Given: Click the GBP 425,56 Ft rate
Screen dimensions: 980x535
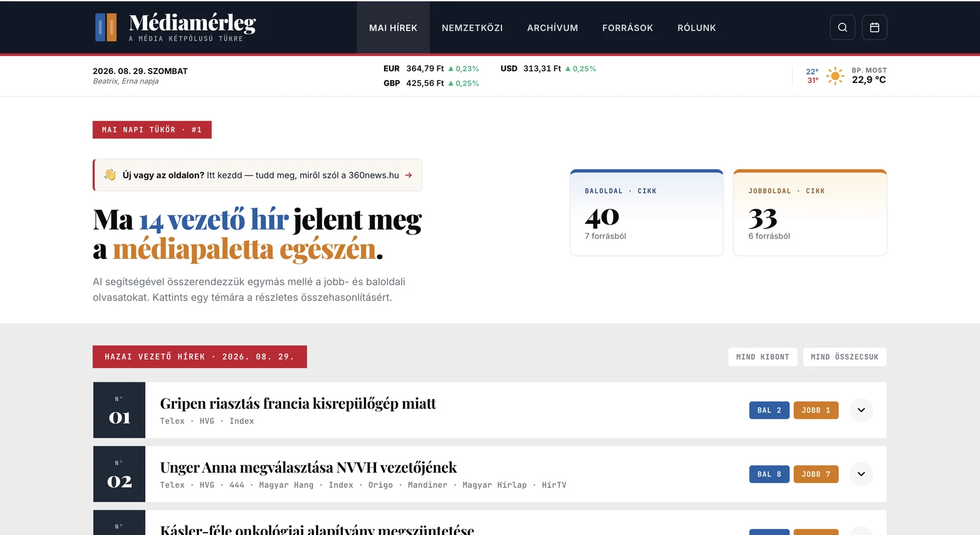Looking at the screenshot, I should tap(431, 83).
